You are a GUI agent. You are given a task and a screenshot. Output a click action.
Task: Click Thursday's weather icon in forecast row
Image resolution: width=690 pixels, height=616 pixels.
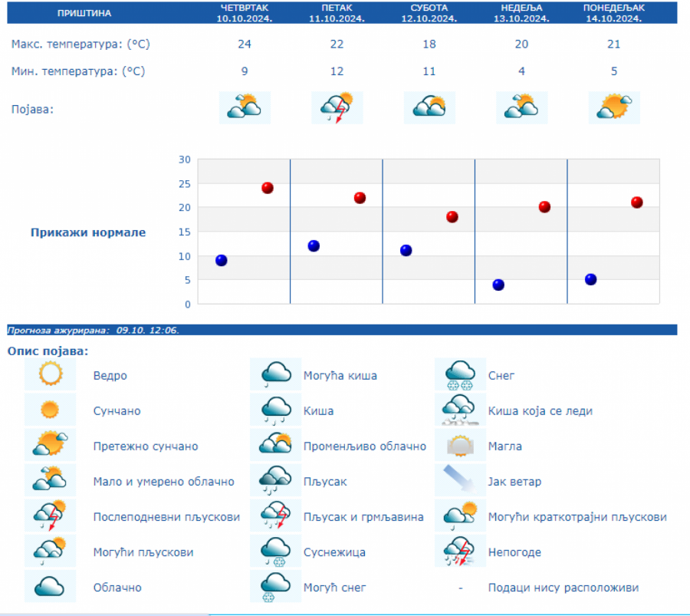[x=245, y=107]
